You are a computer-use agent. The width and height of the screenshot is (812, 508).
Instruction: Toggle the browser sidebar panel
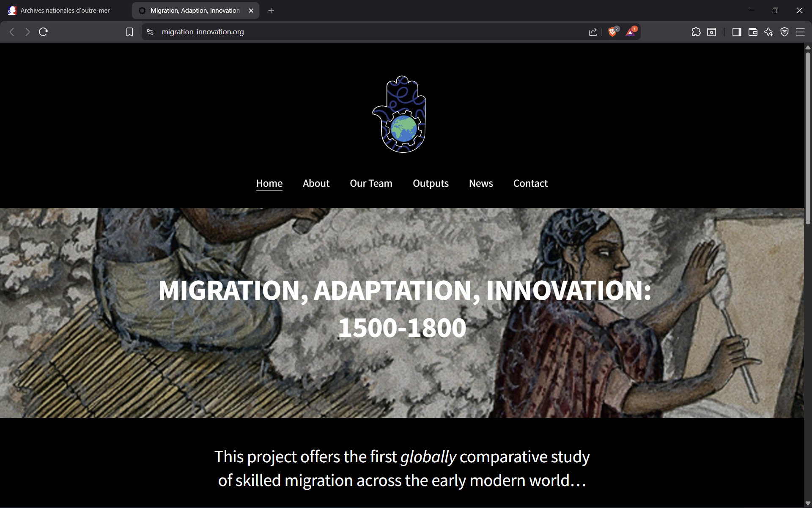click(737, 32)
